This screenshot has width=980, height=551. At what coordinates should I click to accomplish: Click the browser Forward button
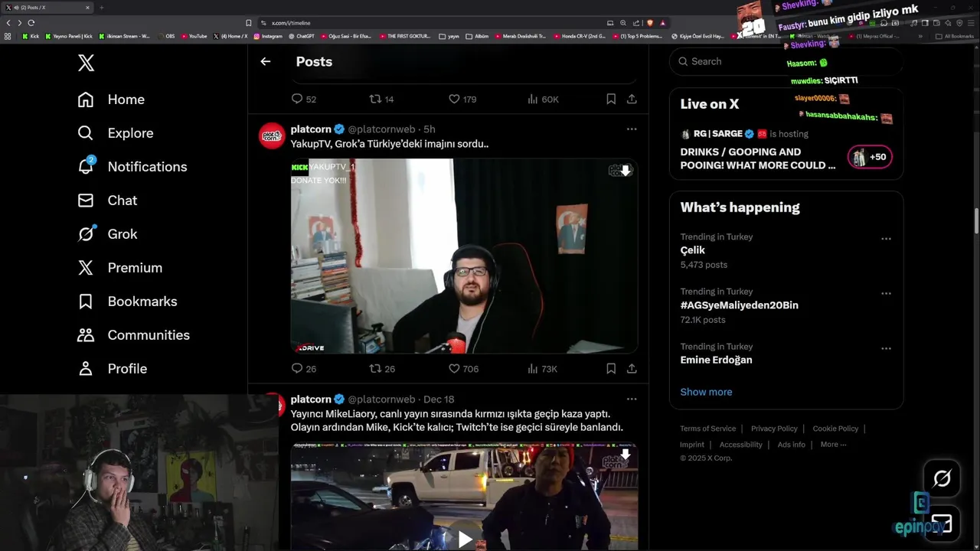click(x=20, y=23)
